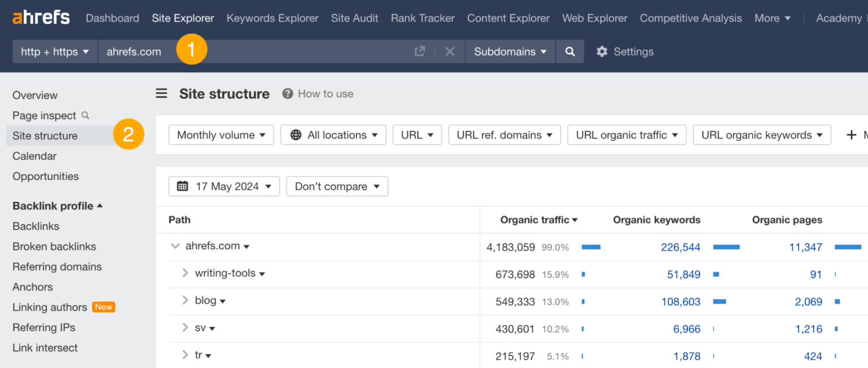Open the 226,544 organic keywords link
Image resolution: width=868 pixels, height=368 pixels.
coord(681,247)
